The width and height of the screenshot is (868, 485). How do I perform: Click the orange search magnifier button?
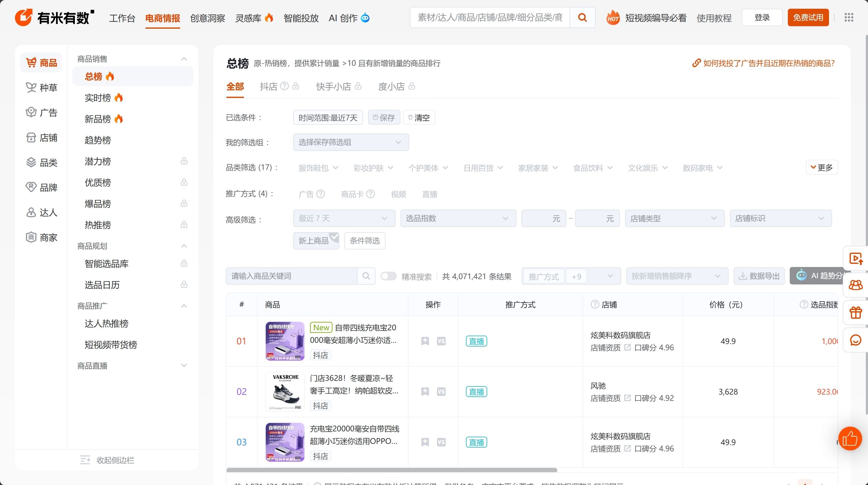(582, 17)
